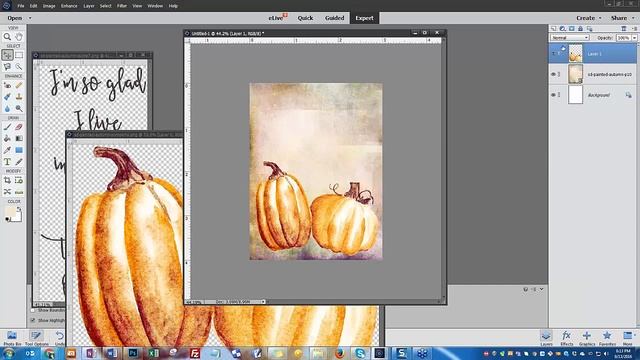Expand the Open button dropdown arrow
This screenshot has width=640, height=360.
tap(30, 18)
